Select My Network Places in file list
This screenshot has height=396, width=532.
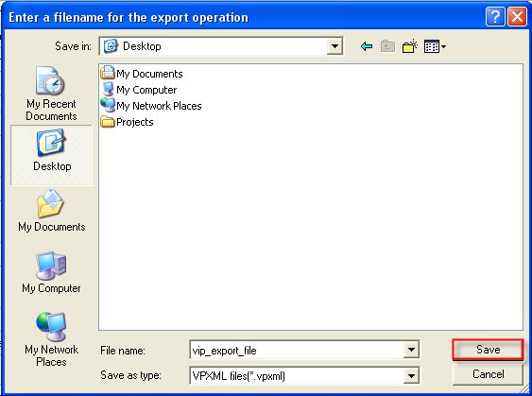(x=151, y=106)
